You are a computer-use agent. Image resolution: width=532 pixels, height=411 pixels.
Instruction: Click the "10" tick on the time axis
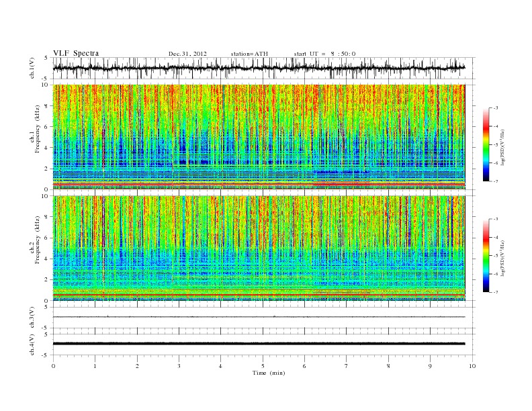[x=472, y=366]
